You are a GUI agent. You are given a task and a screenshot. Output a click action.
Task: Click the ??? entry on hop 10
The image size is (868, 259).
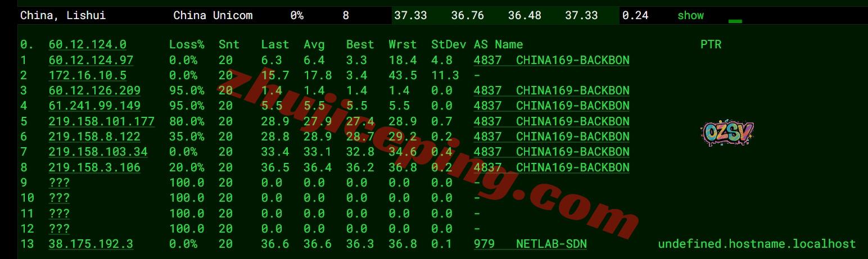(x=59, y=198)
